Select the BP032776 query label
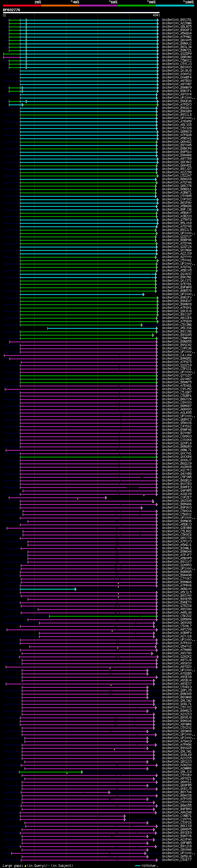Screen dimensions: 197x868 11,10
